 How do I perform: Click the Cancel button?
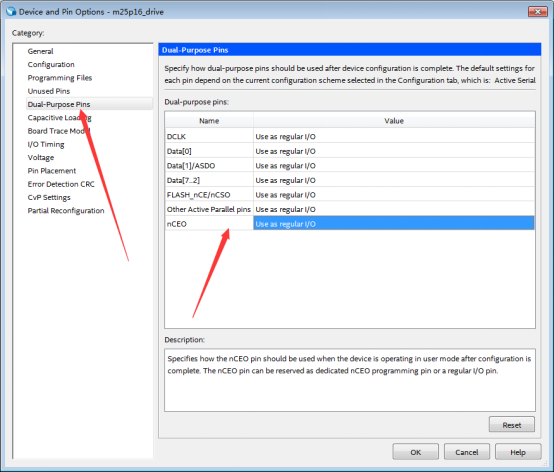467,452
